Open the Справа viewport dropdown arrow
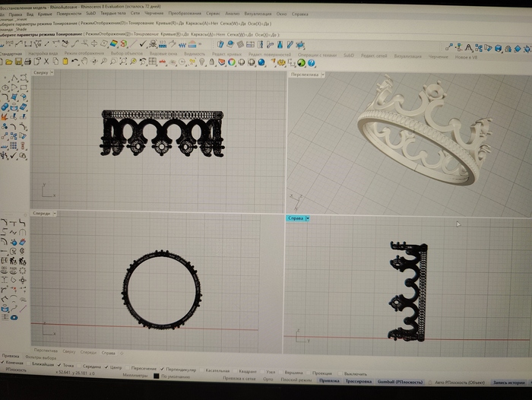Screen dimensions: 532x400 coord(308,218)
